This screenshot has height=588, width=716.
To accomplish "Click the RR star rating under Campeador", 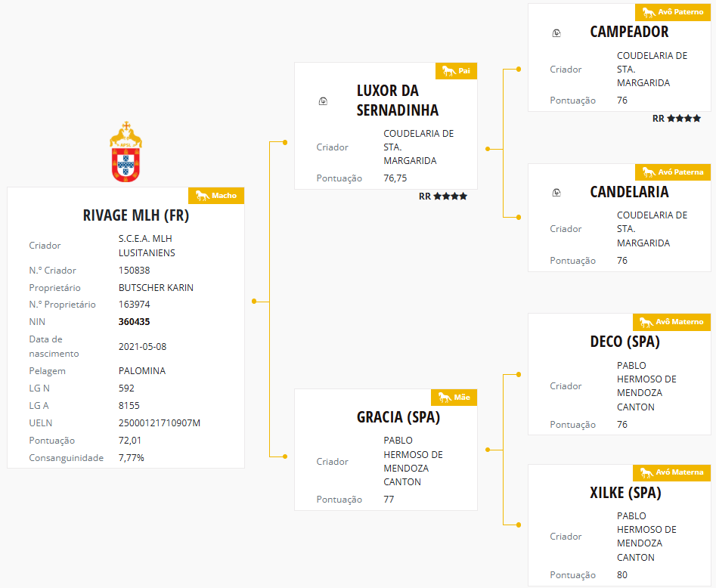I will point(677,119).
